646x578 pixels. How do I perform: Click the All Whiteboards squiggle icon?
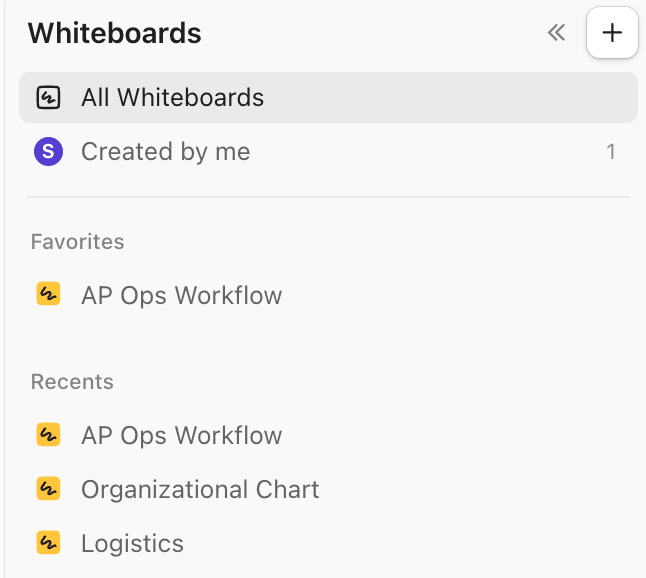pos(48,98)
